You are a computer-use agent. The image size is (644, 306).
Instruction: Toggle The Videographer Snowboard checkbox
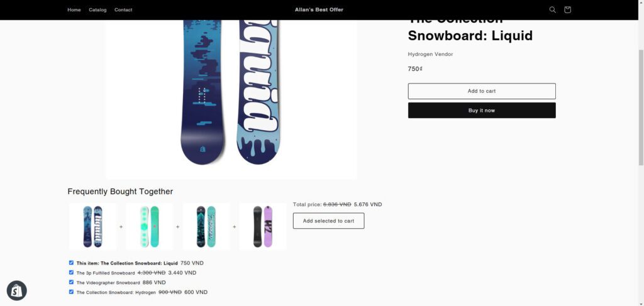[x=71, y=282]
